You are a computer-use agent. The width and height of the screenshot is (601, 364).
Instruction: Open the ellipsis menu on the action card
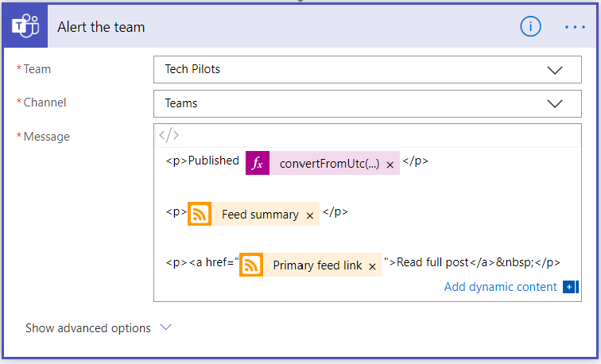tap(575, 27)
